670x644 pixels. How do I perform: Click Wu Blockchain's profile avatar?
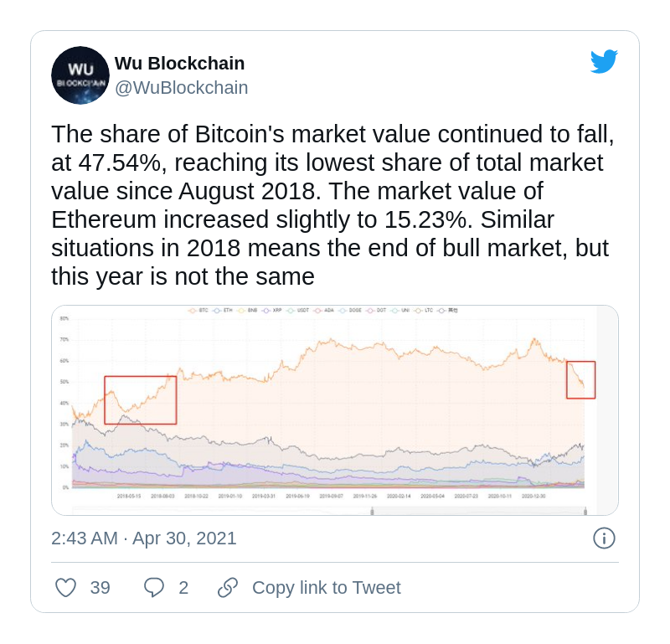pos(80,75)
